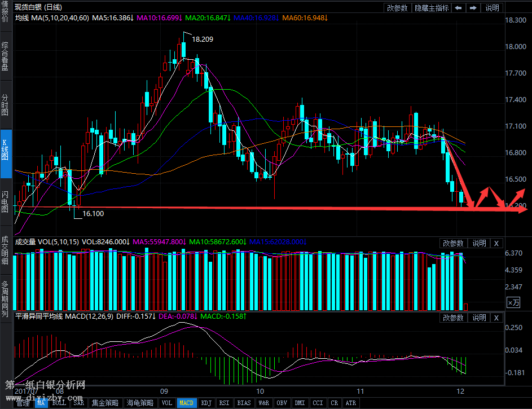The width and height of the screenshot is (532, 409).
Task: Click the right arrow navigation button
Action: coord(473,8)
